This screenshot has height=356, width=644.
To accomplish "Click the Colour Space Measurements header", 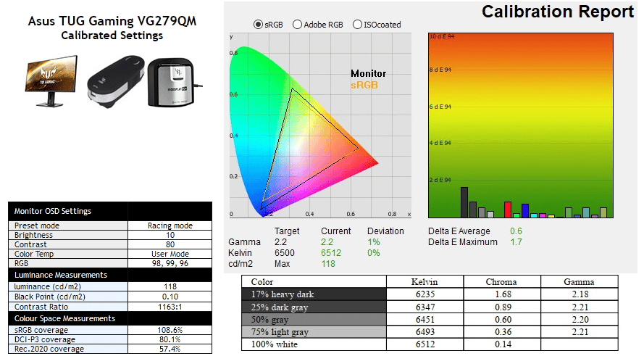I will pos(64,318).
